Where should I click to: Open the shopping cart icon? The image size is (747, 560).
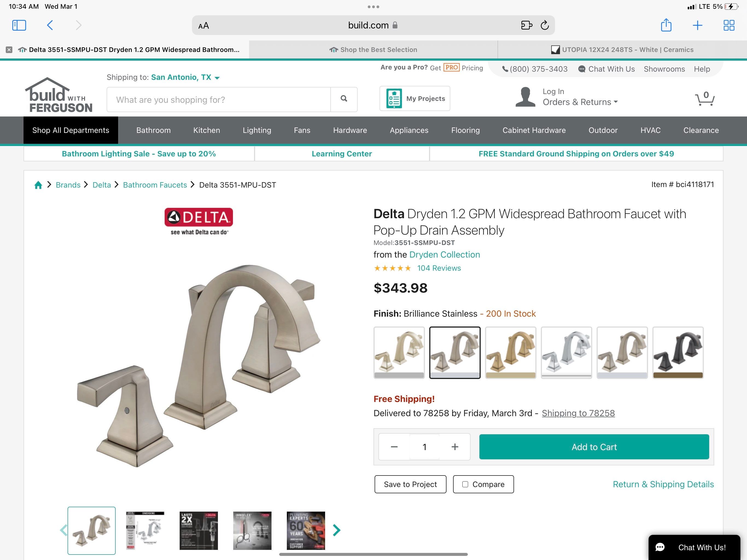click(x=704, y=99)
